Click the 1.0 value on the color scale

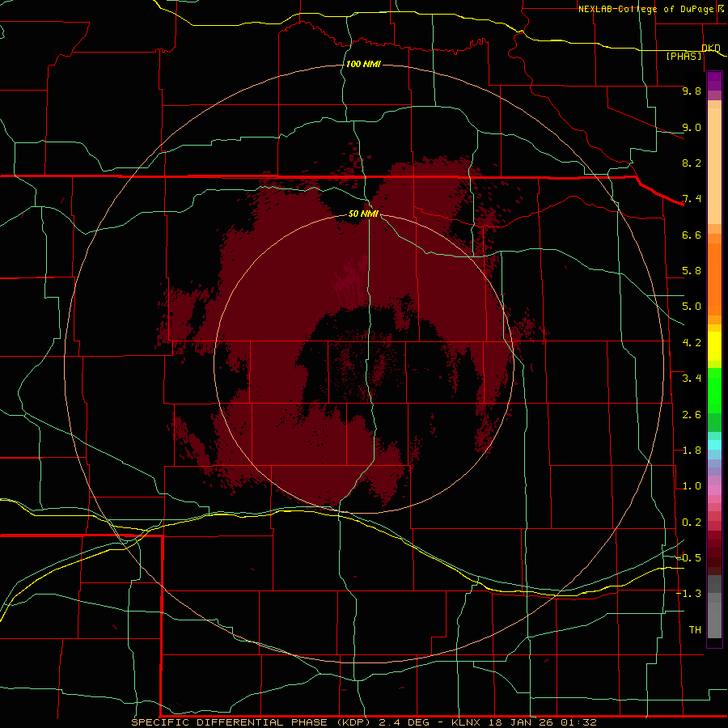[x=692, y=486]
